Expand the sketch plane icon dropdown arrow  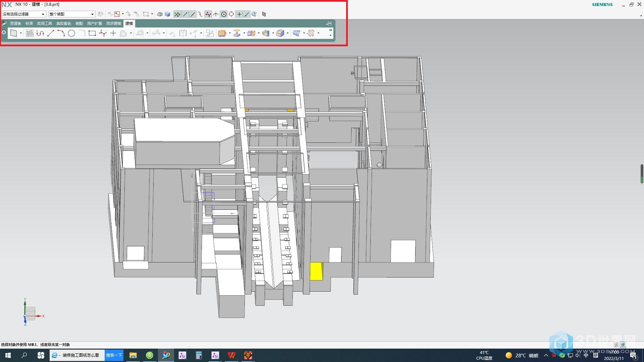[21, 33]
